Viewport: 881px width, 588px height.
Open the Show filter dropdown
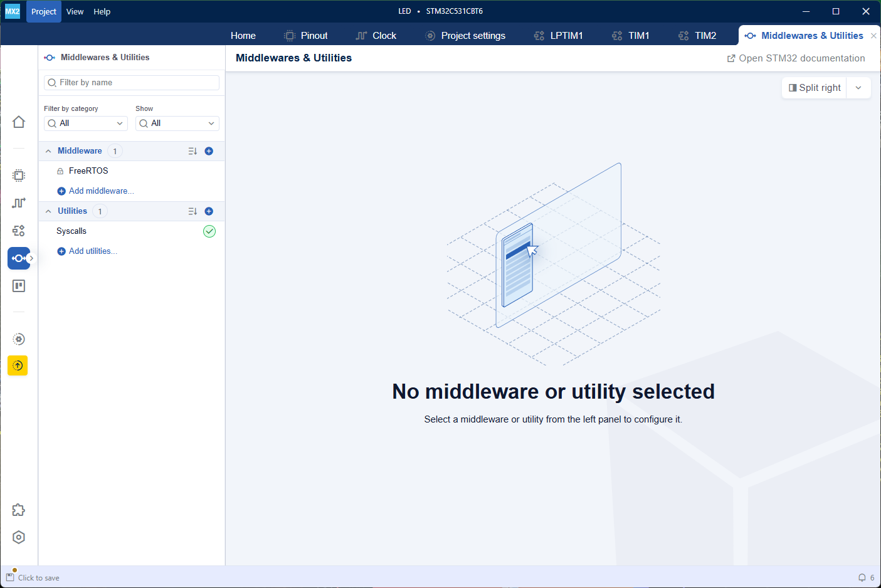pos(177,123)
